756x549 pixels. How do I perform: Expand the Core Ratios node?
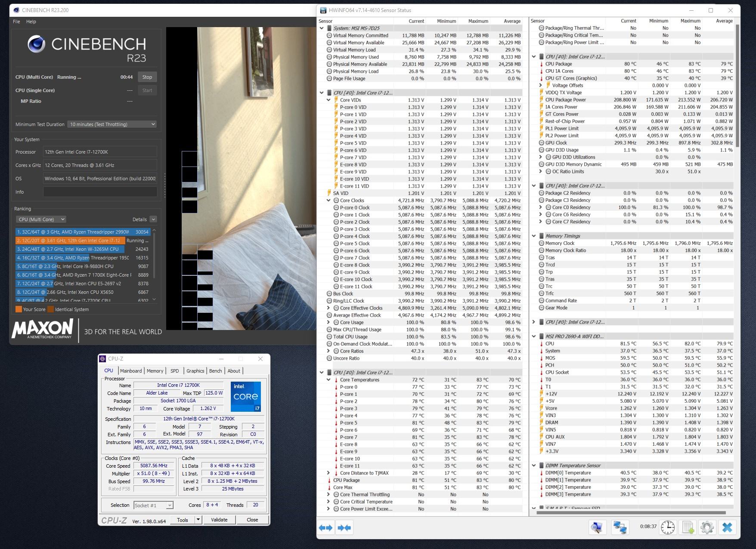click(328, 351)
